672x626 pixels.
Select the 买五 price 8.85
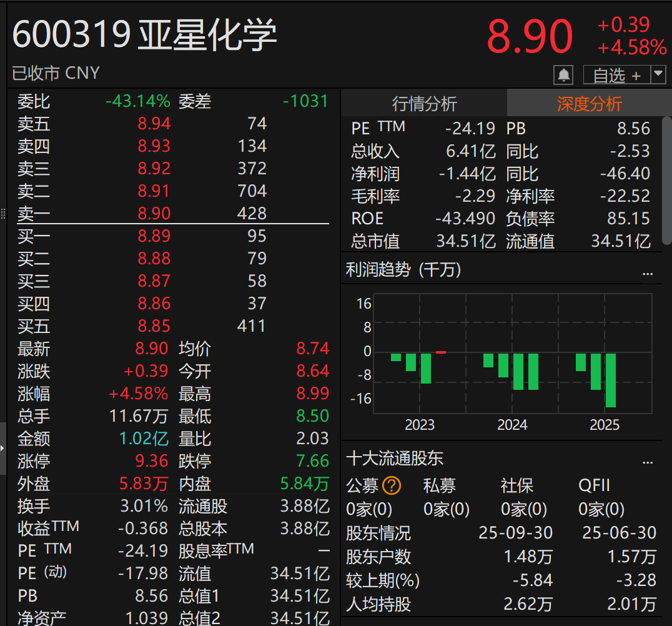154,326
